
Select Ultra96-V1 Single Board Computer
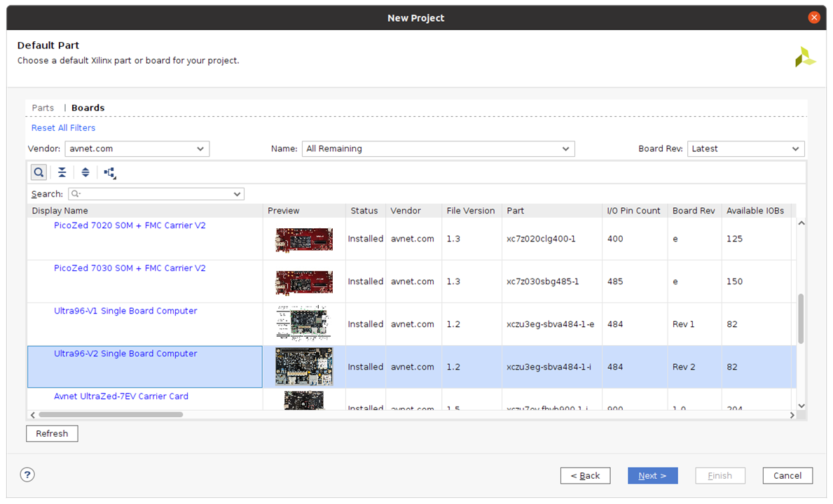point(125,311)
